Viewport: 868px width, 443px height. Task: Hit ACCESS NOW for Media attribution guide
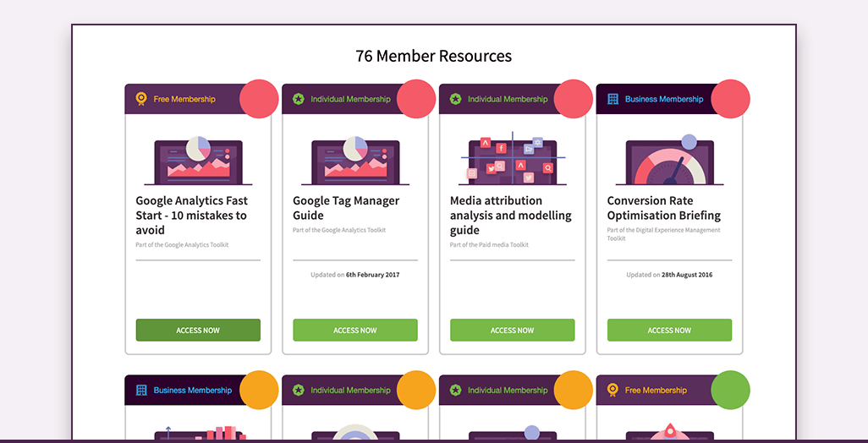coord(512,330)
